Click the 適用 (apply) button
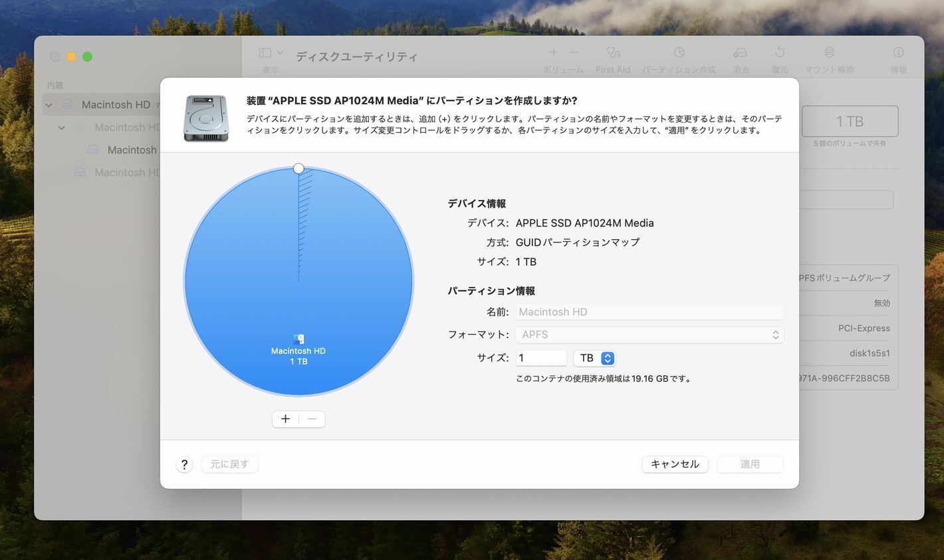Screen dimensions: 944x560 pos(749,464)
